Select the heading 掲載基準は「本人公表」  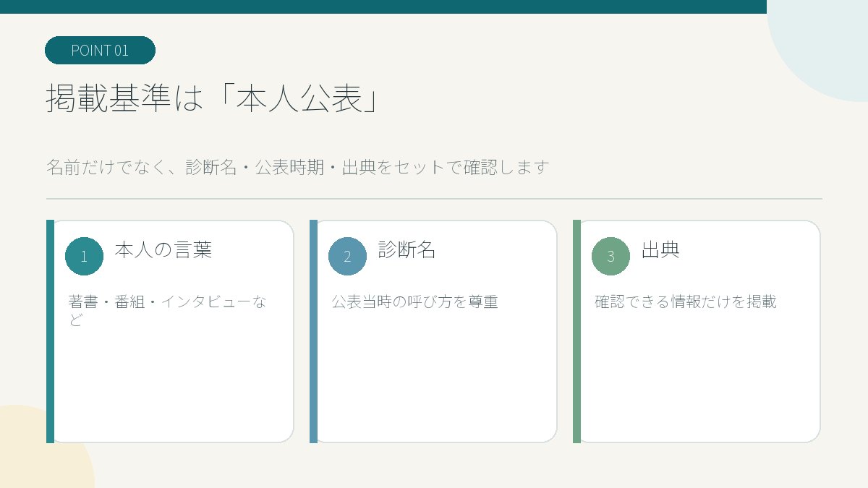213,98
